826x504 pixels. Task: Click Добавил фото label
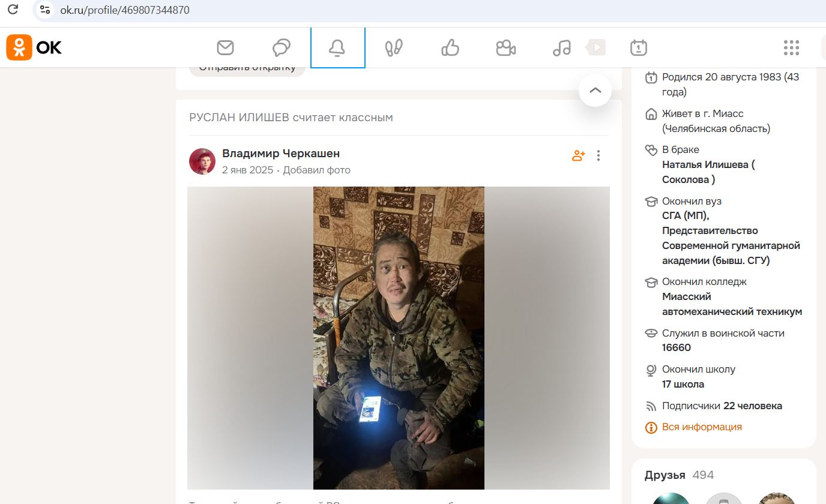coord(316,170)
